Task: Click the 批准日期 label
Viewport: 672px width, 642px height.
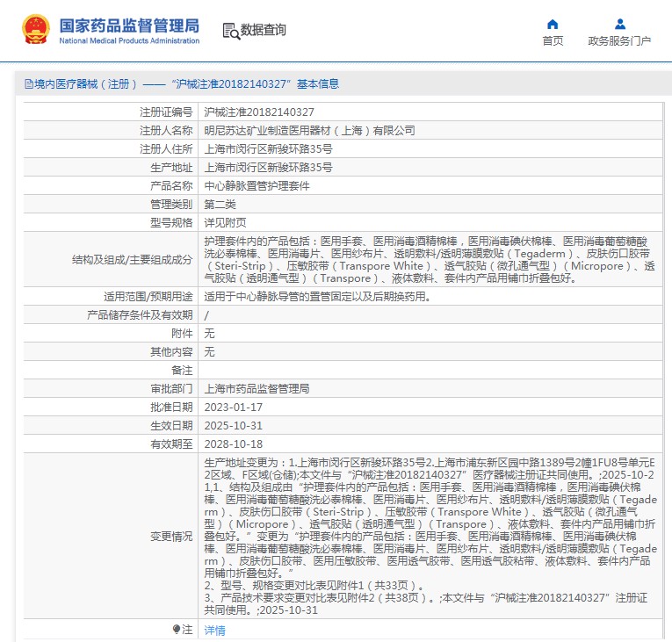Action: tap(171, 408)
